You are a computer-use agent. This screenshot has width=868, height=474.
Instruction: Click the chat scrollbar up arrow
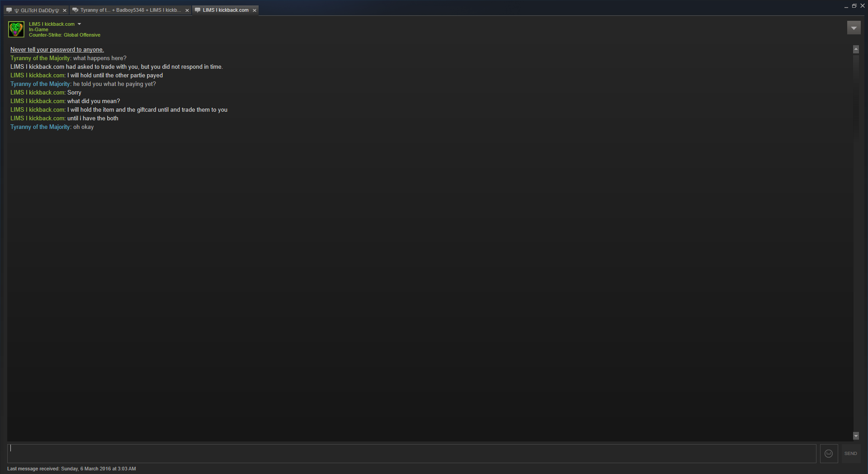tap(856, 49)
